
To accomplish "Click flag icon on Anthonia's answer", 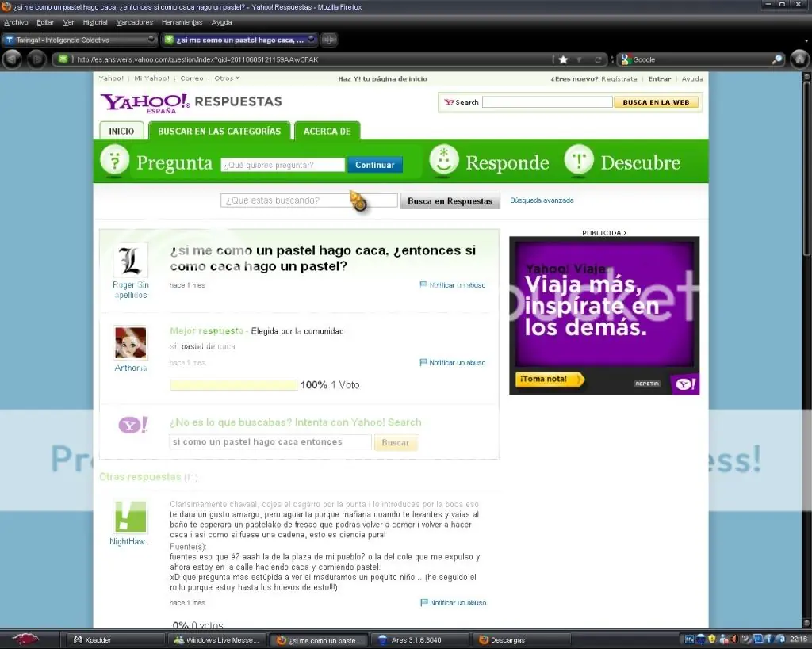I will pos(423,362).
